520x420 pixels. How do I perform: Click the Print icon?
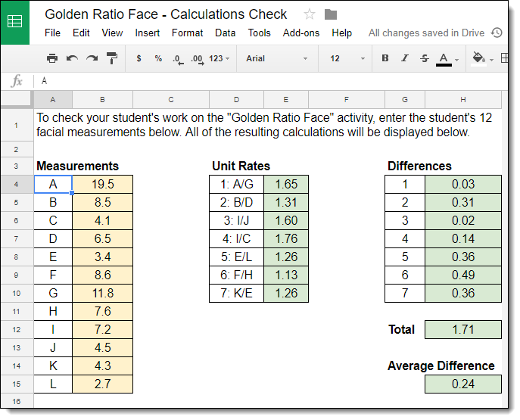[52, 58]
